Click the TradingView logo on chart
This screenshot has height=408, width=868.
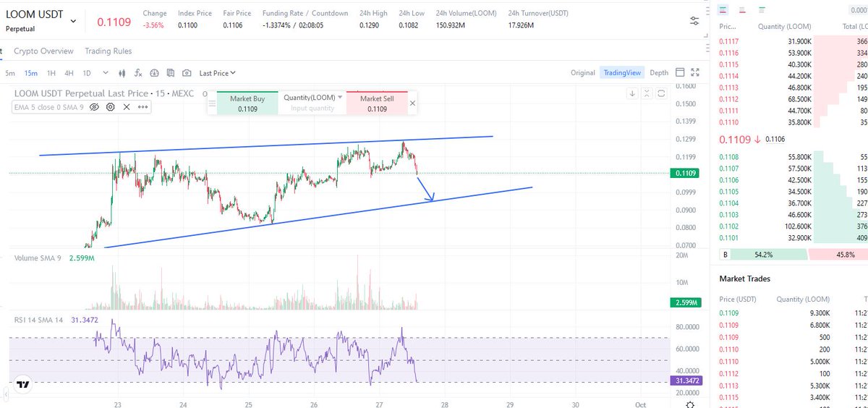tap(23, 385)
